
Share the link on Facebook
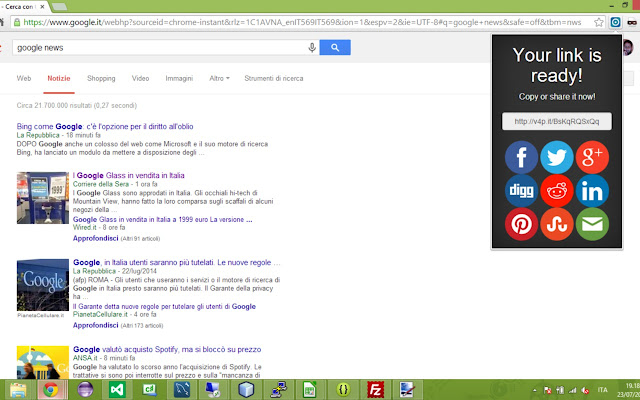click(521, 157)
